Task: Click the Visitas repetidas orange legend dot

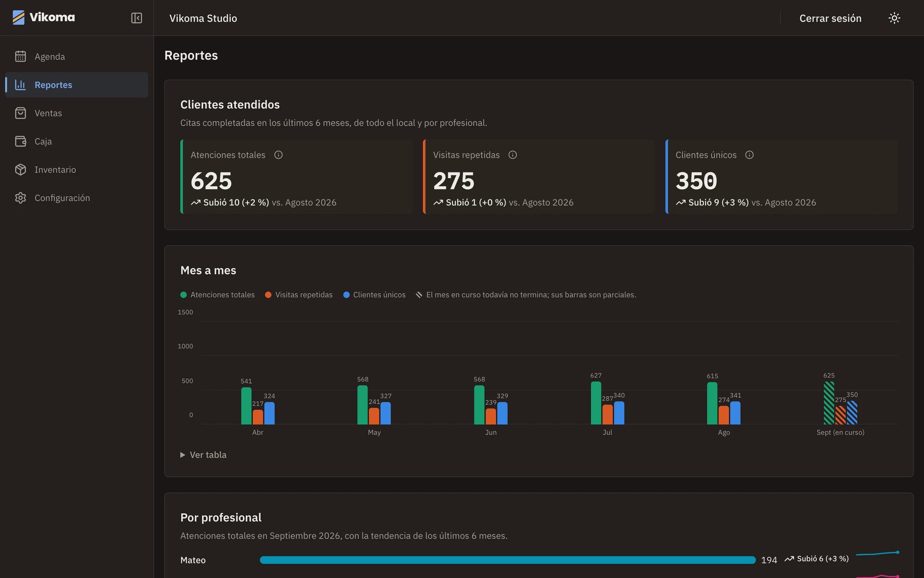Action: point(268,295)
